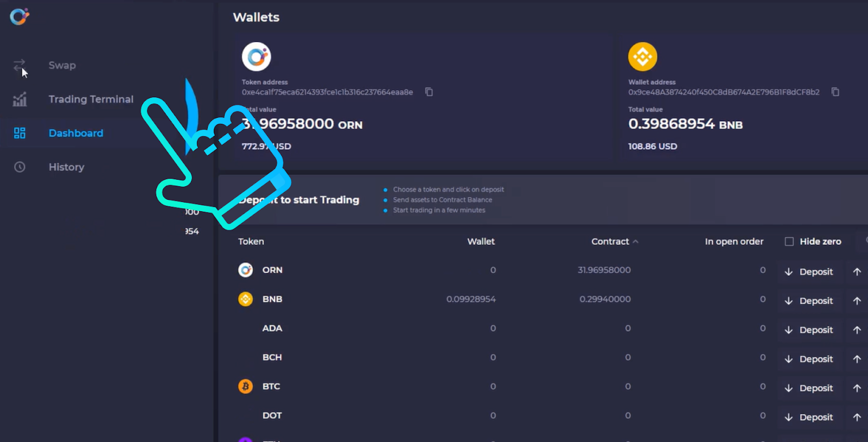Click the BCH row withdraw up-arrow

tap(857, 359)
